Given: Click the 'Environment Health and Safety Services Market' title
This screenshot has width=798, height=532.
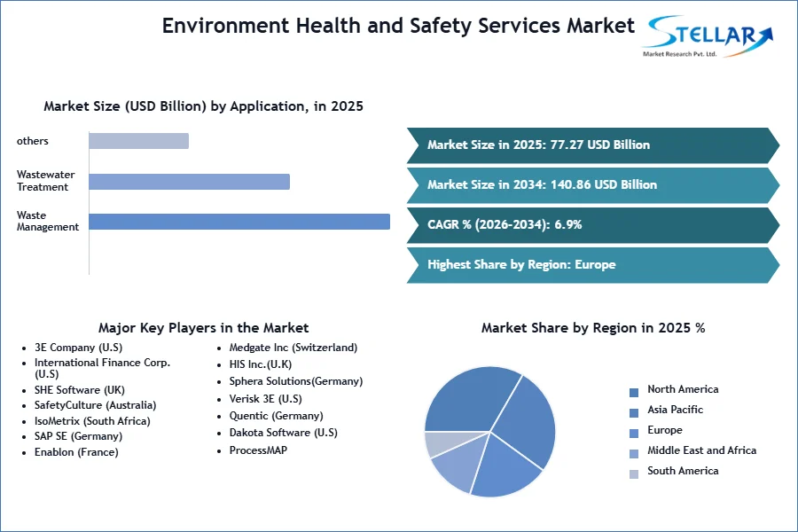Looking at the screenshot, I should (x=398, y=26).
